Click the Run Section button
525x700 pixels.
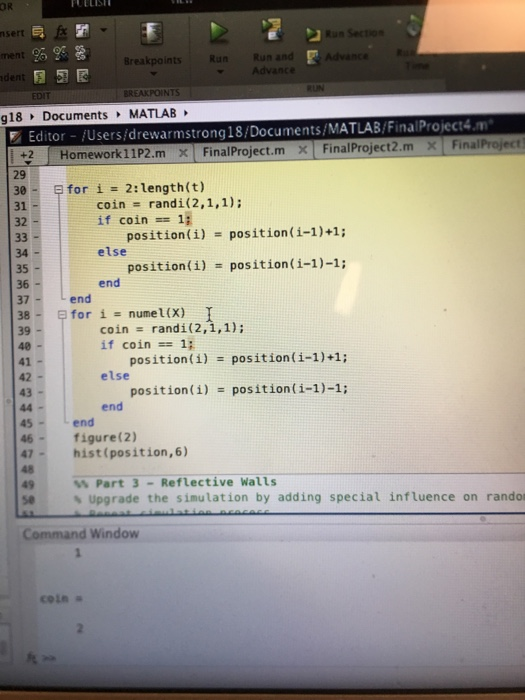point(345,34)
